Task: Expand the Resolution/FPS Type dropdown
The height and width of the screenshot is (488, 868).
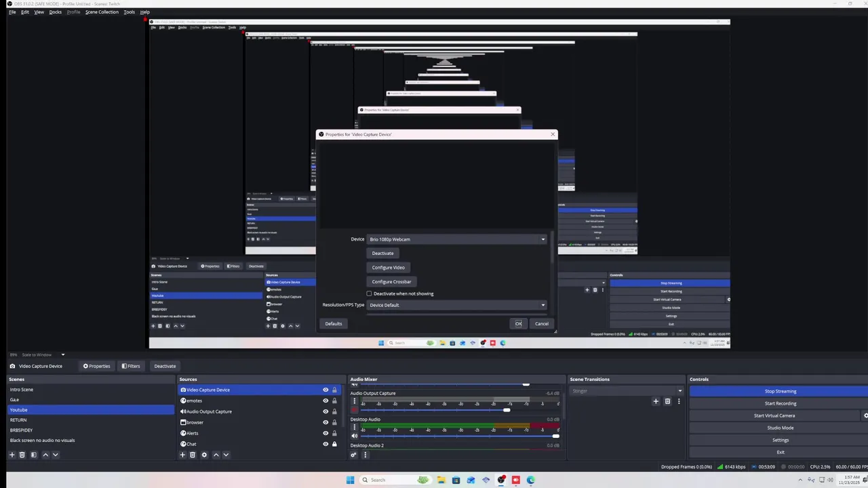Action: [x=456, y=305]
